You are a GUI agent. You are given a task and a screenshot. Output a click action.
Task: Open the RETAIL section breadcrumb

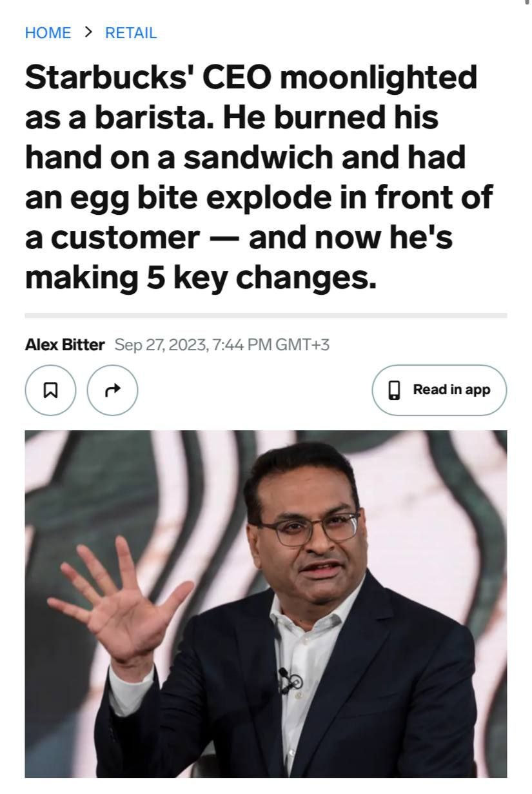pyautogui.click(x=131, y=33)
